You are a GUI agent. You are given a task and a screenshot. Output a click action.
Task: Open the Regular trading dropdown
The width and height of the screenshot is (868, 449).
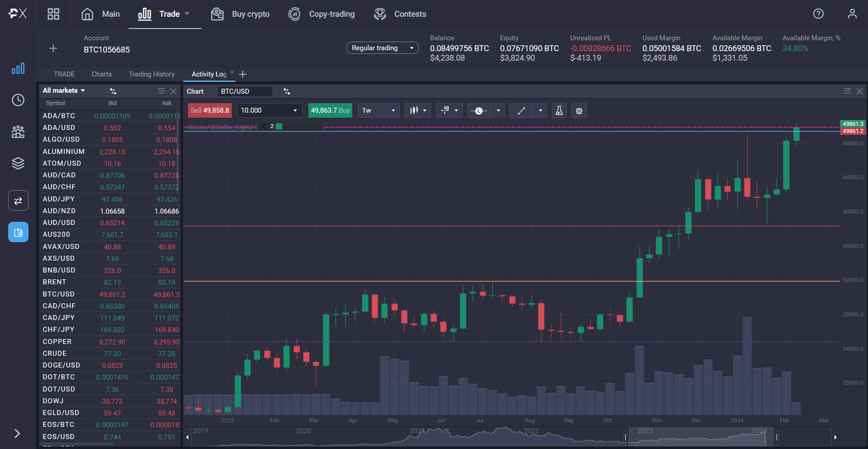click(x=383, y=48)
